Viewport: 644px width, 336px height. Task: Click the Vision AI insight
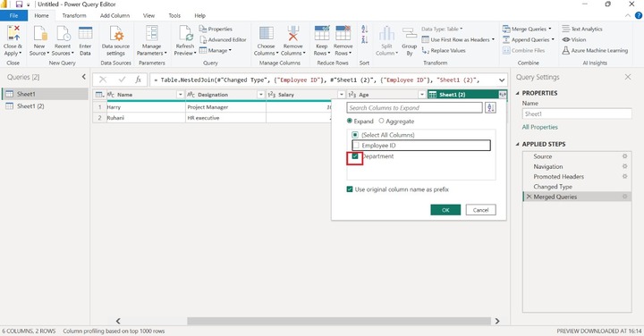point(573,40)
